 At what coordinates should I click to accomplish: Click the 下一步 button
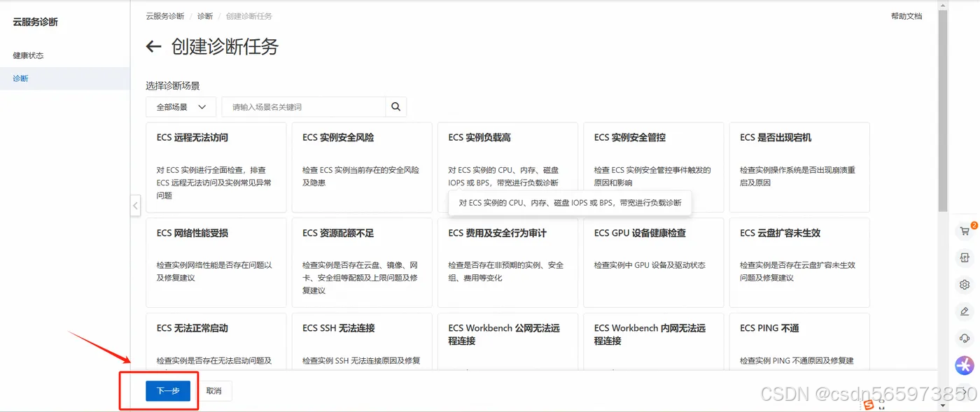click(x=167, y=390)
